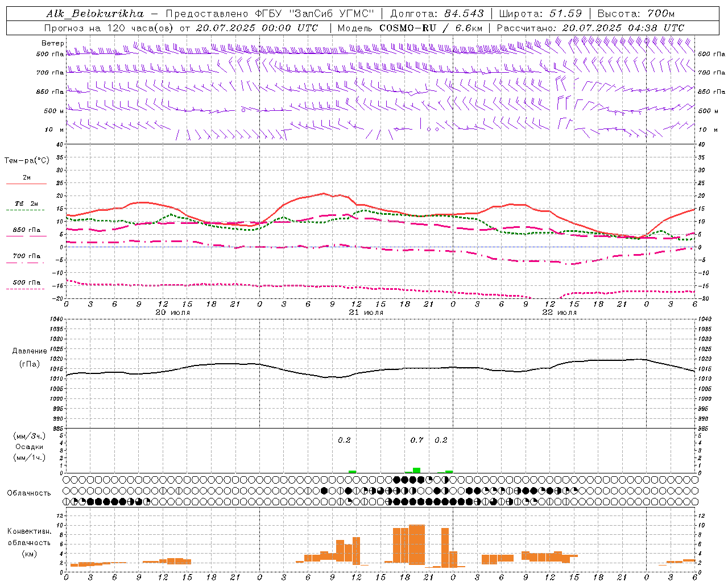Image resolution: width=728 pixels, height=582 pixels.
Task: Click the left wind level label 10 м
Action: pyautogui.click(x=54, y=130)
